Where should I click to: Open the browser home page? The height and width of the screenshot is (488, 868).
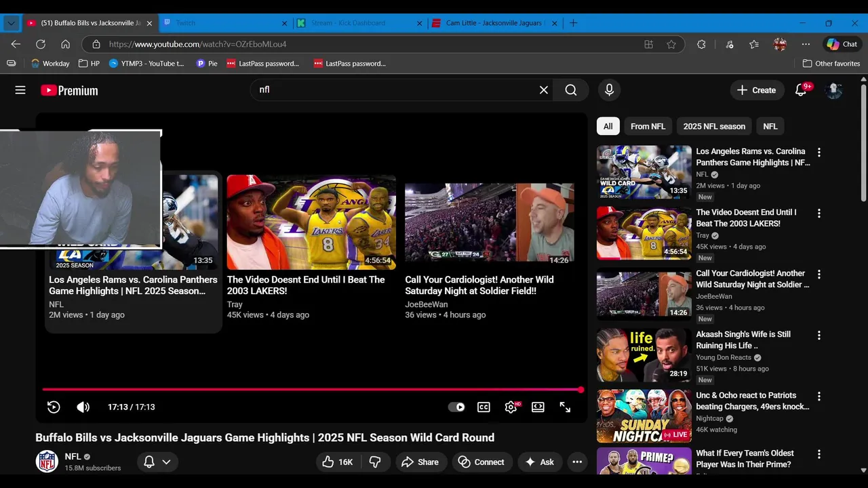click(66, 44)
